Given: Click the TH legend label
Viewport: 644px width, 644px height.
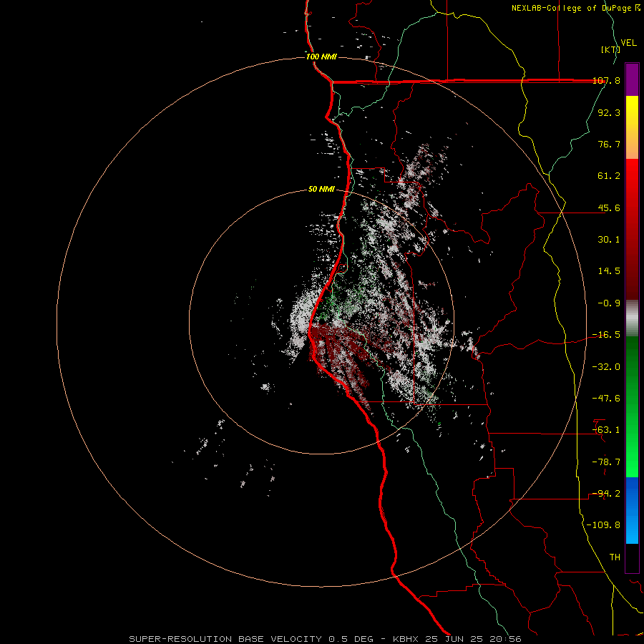Looking at the screenshot, I should click(x=615, y=557).
